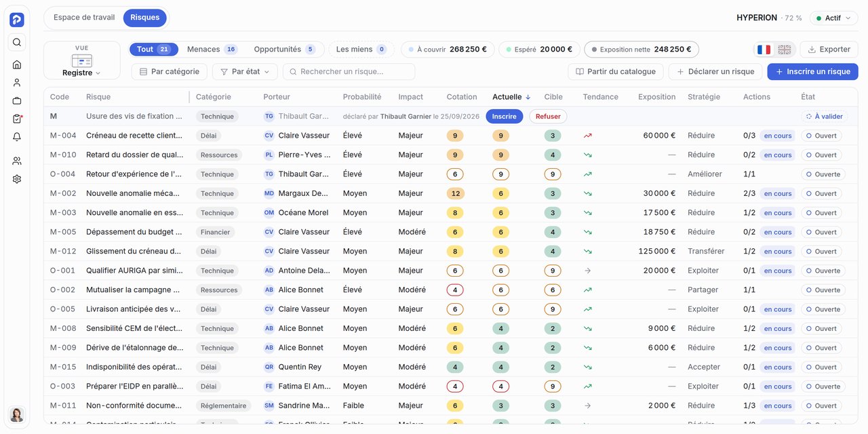868x434 pixels.
Task: Open the team members icon in sidebar
Action: click(x=17, y=161)
